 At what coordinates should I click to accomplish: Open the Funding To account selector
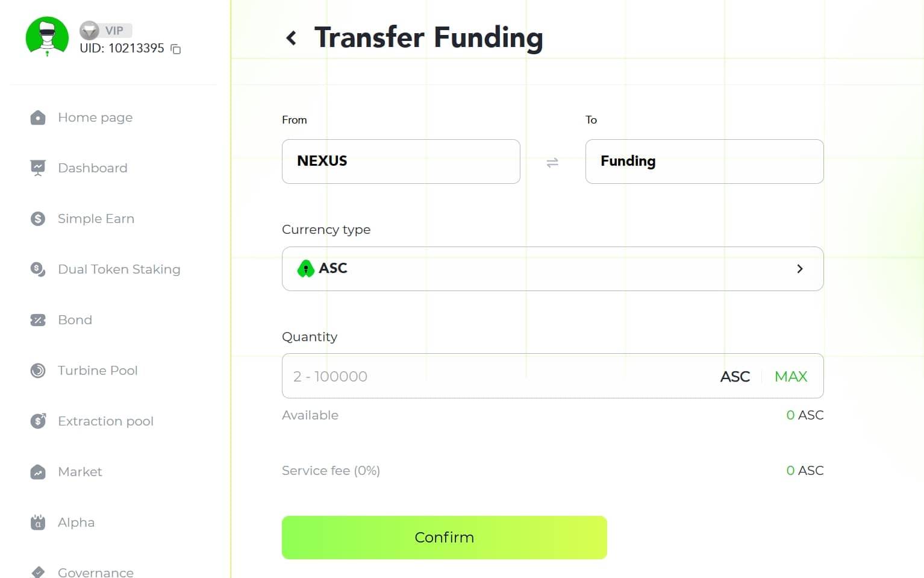pyautogui.click(x=704, y=162)
